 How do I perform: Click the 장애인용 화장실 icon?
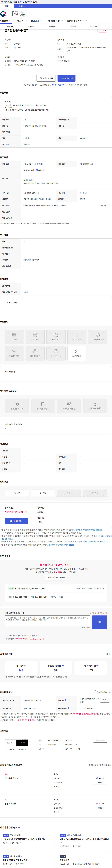[69, 406]
